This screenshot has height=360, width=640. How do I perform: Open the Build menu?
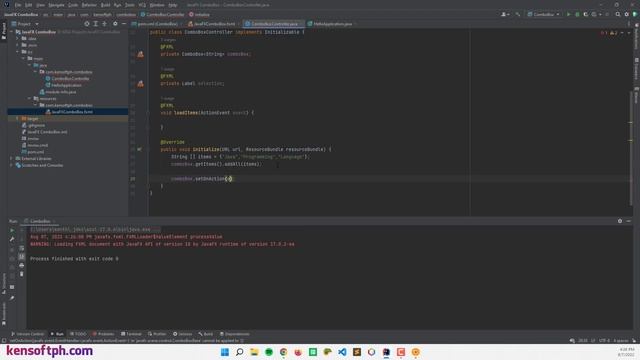tap(105, 5)
